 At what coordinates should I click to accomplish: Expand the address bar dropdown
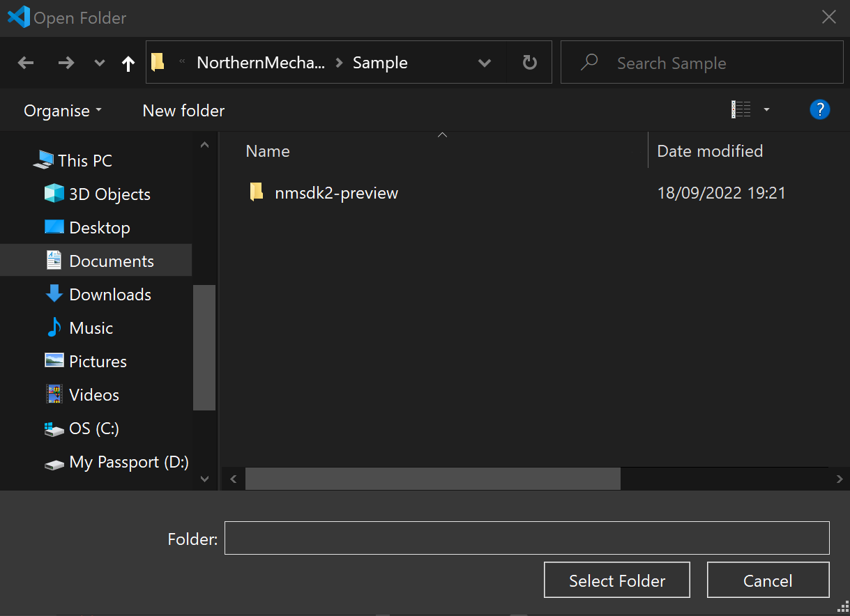[484, 62]
